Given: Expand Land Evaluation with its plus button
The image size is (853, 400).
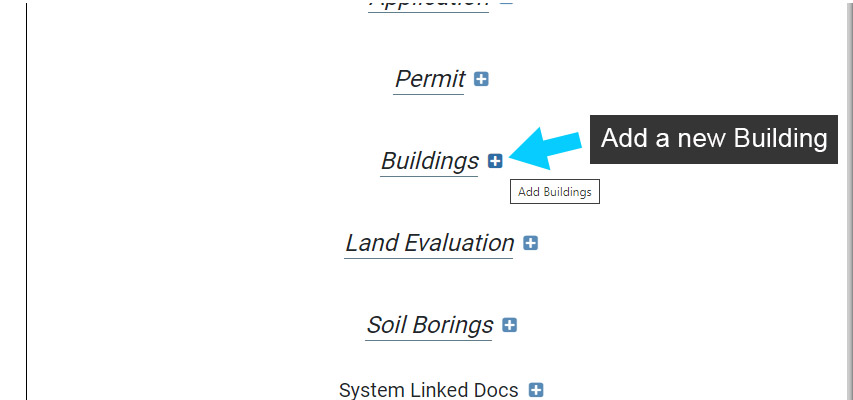Looking at the screenshot, I should click(530, 243).
